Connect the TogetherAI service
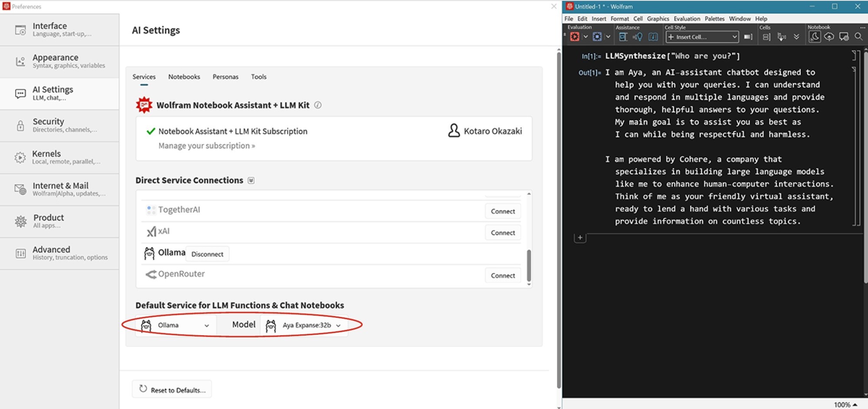The width and height of the screenshot is (868, 409). point(503,211)
